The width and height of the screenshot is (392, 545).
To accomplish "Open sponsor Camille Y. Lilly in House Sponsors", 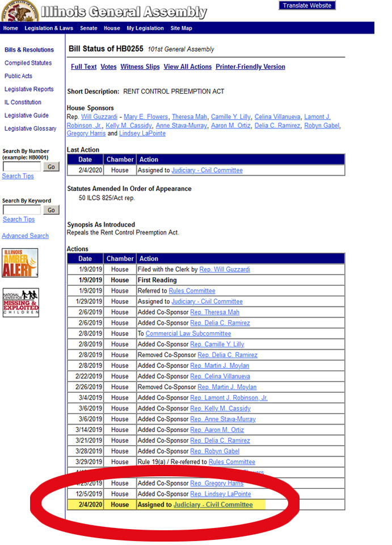I will click(231, 117).
